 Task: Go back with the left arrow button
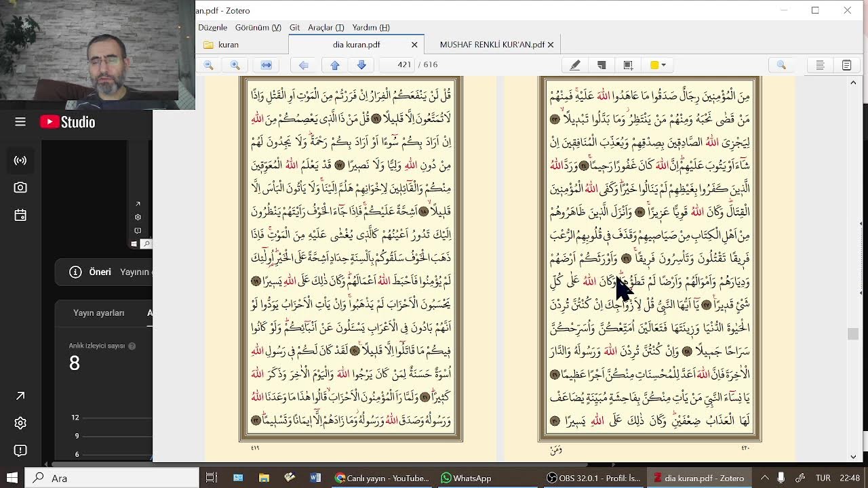[x=304, y=65]
